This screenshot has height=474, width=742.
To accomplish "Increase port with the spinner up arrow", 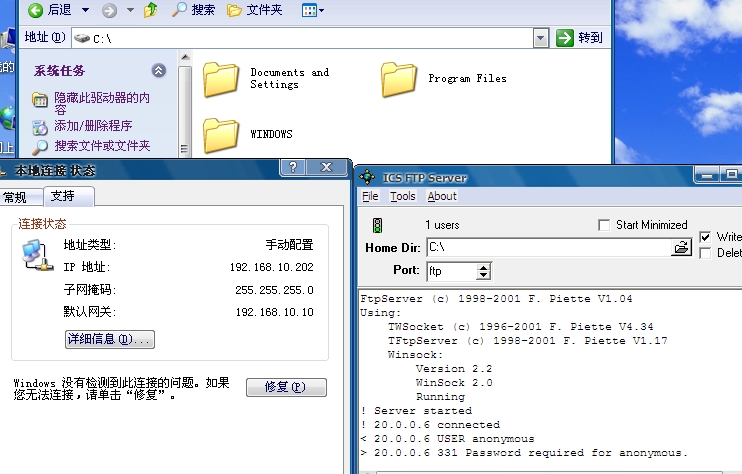I will click(483, 267).
